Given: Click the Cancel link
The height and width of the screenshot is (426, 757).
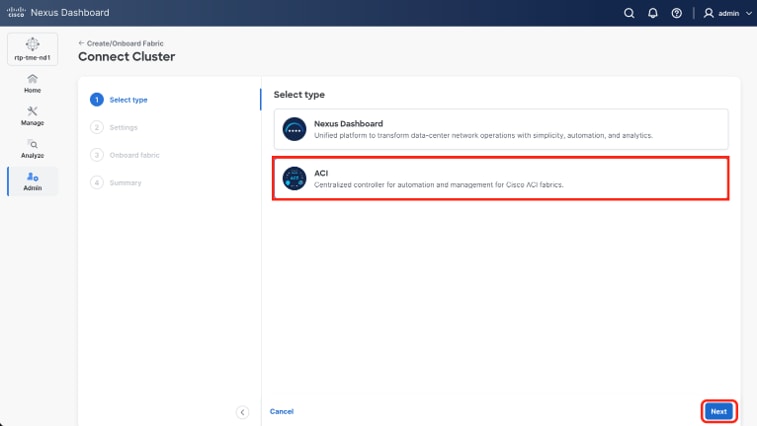Looking at the screenshot, I should [x=281, y=412].
